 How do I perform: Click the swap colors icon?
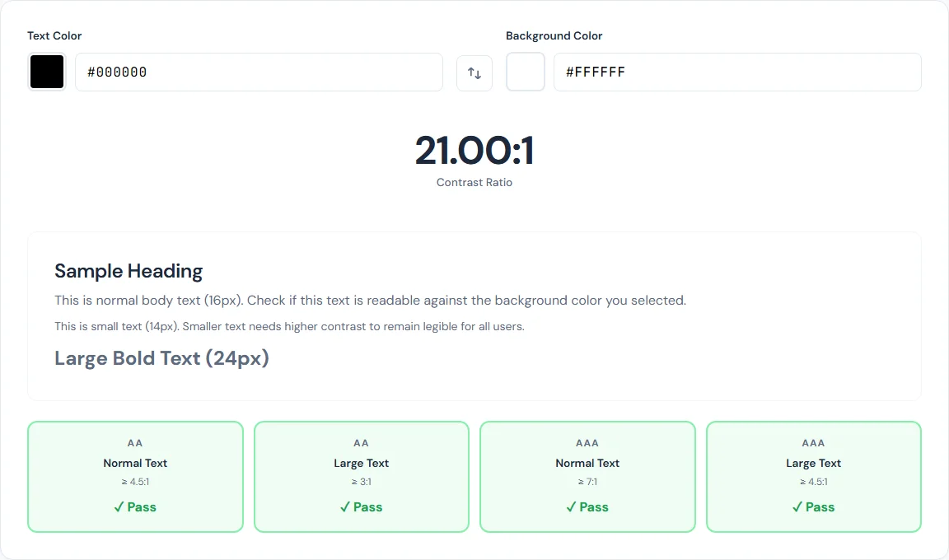(x=474, y=72)
